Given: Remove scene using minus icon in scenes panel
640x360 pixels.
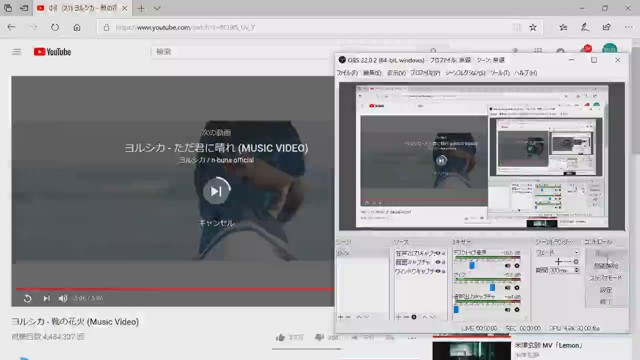Looking at the screenshot, I should (348, 317).
